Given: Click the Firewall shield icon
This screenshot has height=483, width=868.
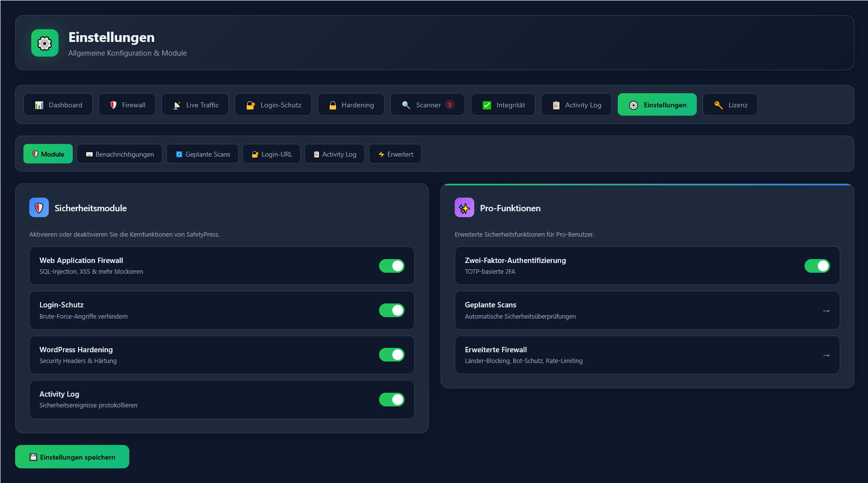Looking at the screenshot, I should click(x=113, y=105).
